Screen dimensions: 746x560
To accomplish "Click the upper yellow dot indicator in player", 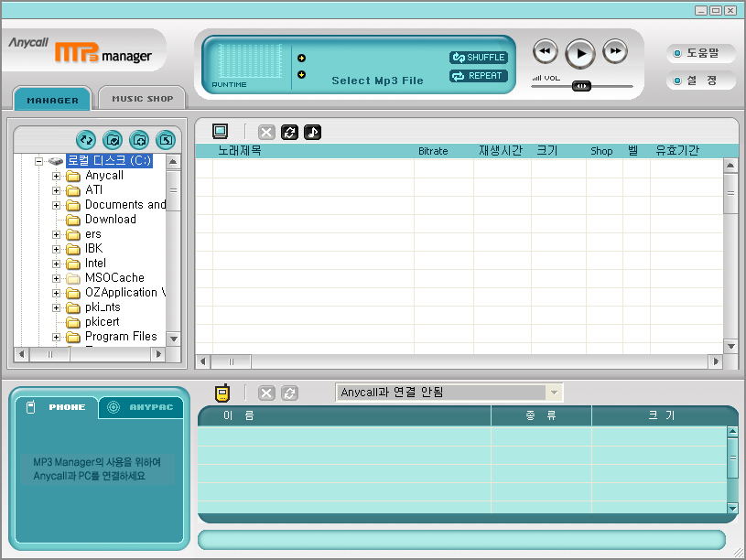I will (x=301, y=58).
